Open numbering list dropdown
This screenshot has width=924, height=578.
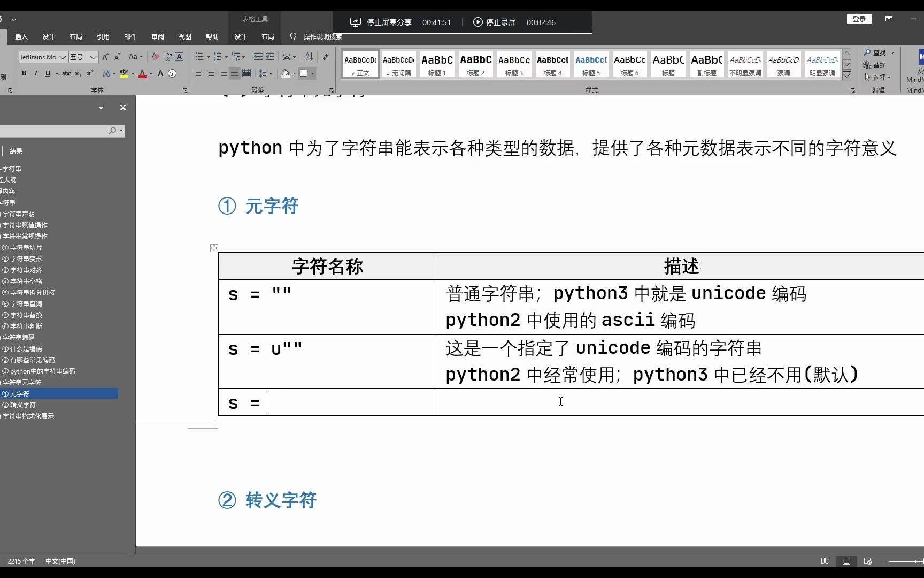[226, 57]
